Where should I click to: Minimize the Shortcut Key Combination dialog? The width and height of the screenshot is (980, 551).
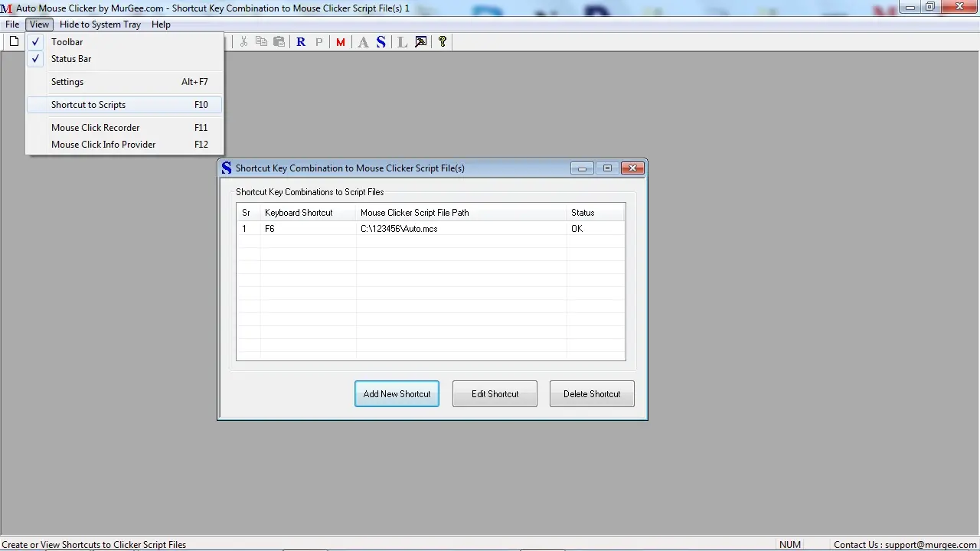click(582, 168)
